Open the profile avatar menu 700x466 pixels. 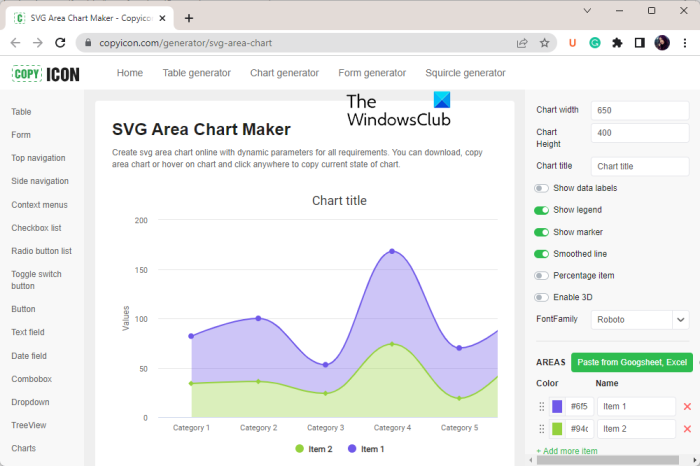pos(662,43)
